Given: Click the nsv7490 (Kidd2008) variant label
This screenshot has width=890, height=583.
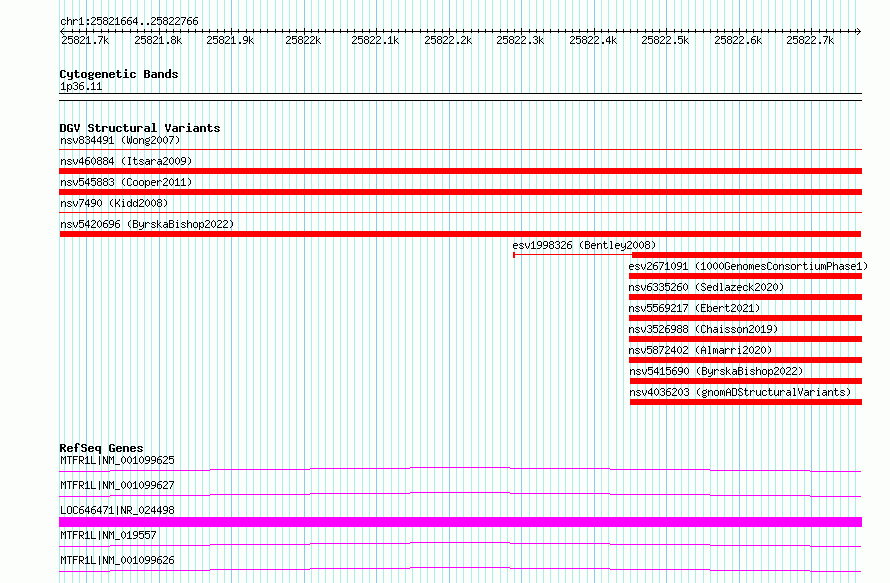Looking at the screenshot, I should tap(114, 203).
